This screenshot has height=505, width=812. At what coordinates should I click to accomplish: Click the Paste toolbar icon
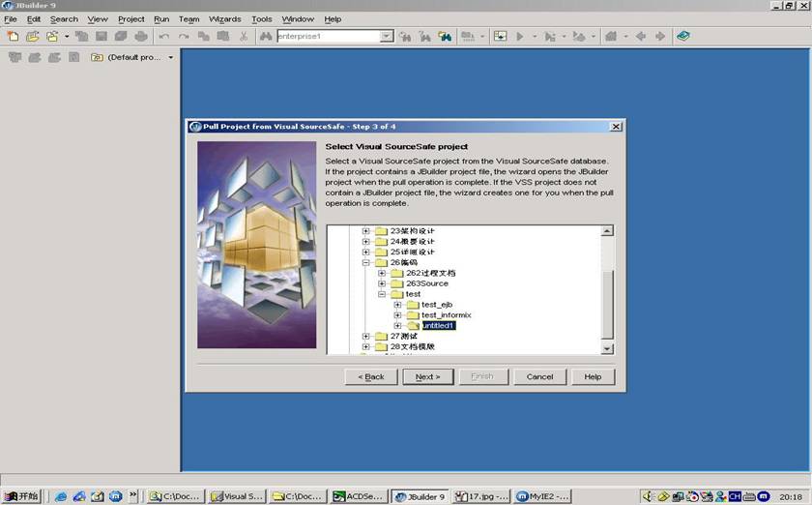223,37
